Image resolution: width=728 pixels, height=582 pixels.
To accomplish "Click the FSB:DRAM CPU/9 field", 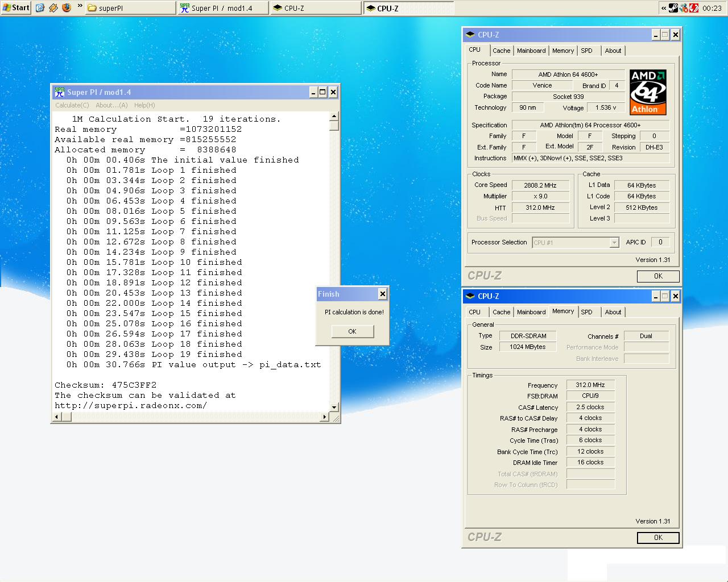I will pyautogui.click(x=590, y=396).
